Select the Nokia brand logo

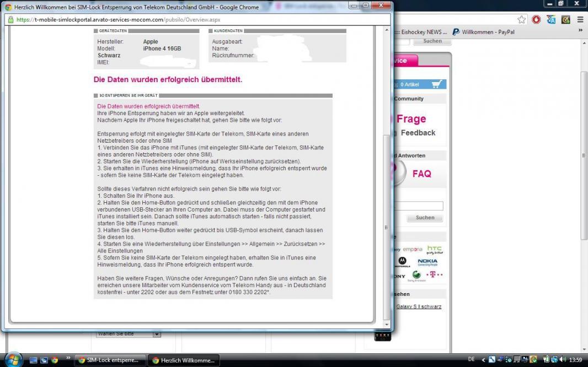[427, 262]
